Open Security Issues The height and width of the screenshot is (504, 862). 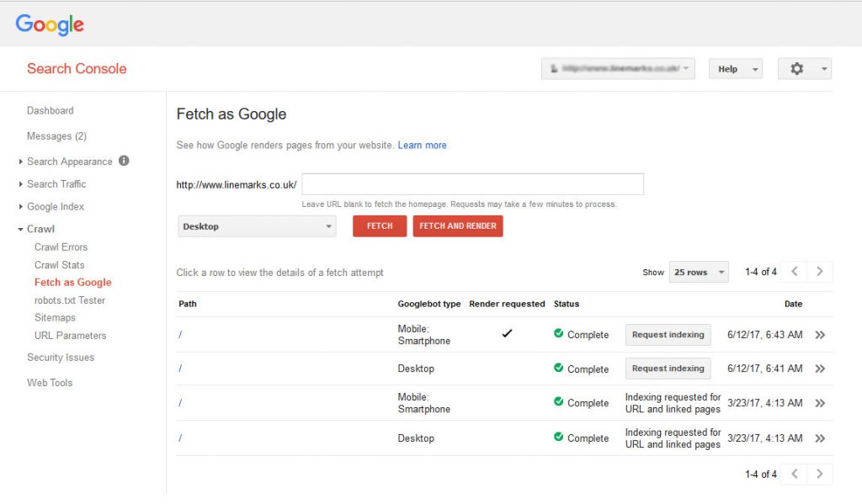(61, 358)
